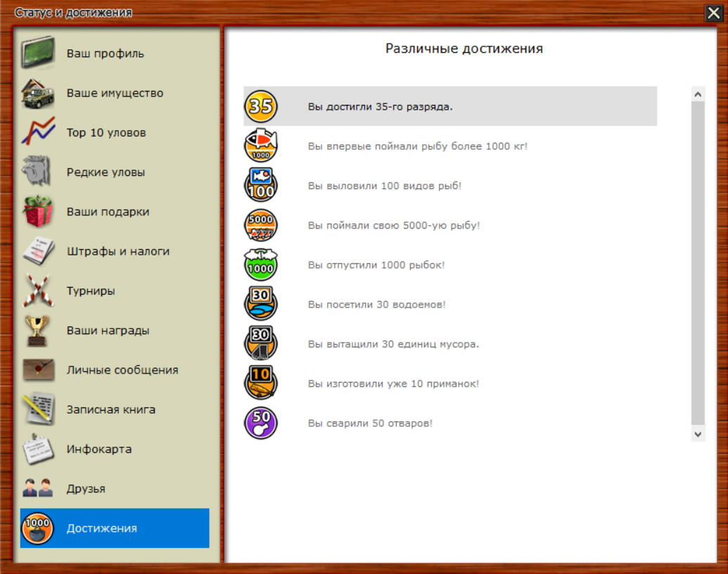Select the blue 100 fish species badge
The height and width of the screenshot is (574, 728).
261,186
